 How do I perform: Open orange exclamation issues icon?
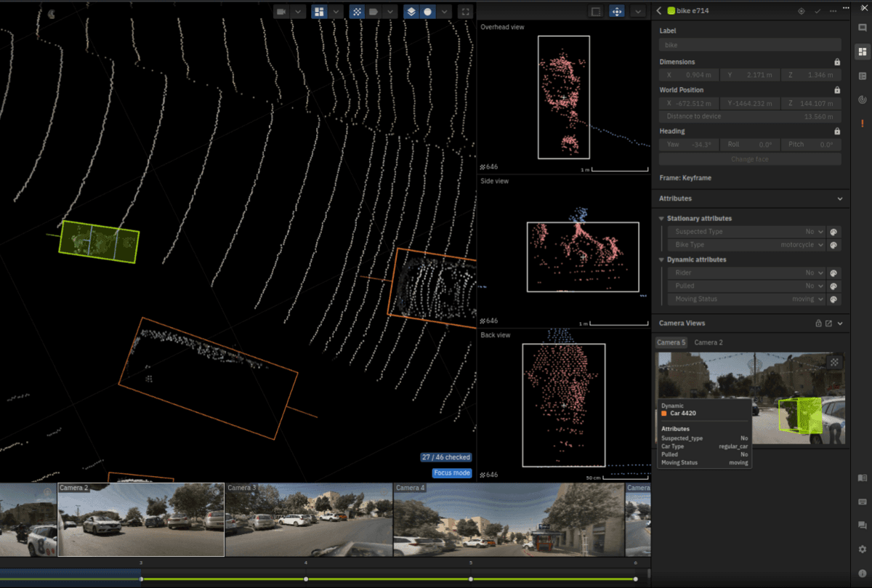pos(862,124)
